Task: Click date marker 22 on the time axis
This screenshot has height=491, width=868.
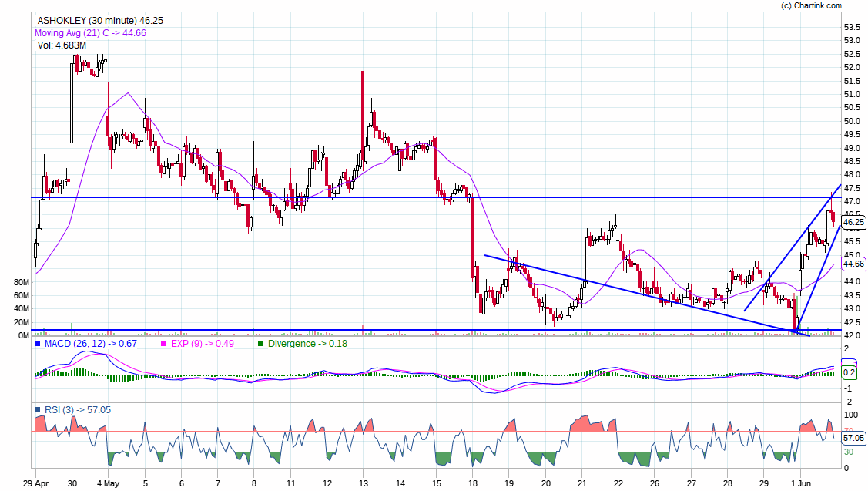Action: coord(618,484)
